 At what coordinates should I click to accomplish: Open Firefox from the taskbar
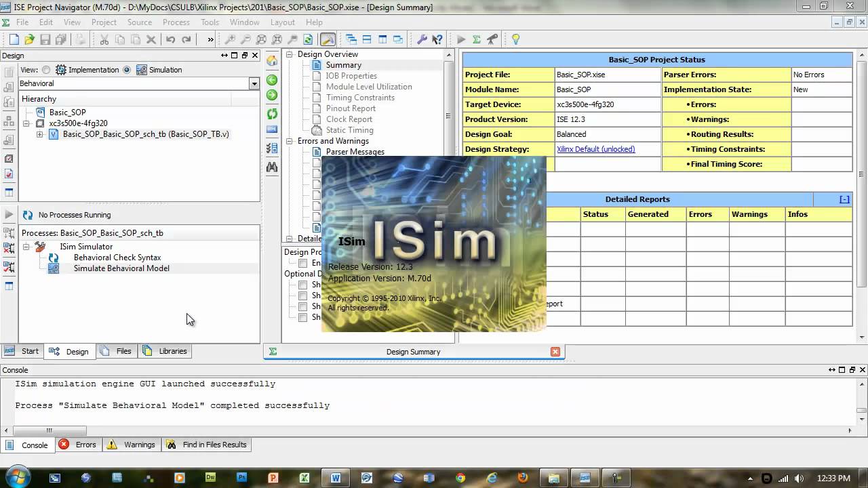523,478
